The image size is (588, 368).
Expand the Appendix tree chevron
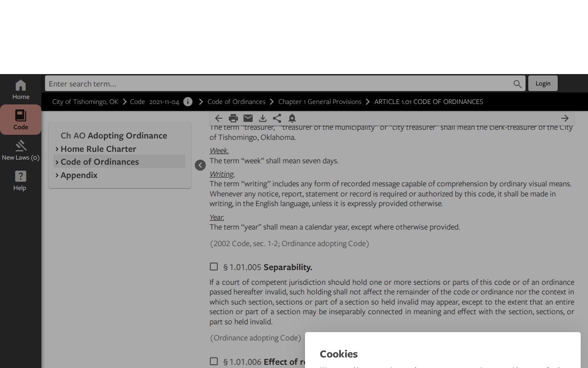[57, 175]
